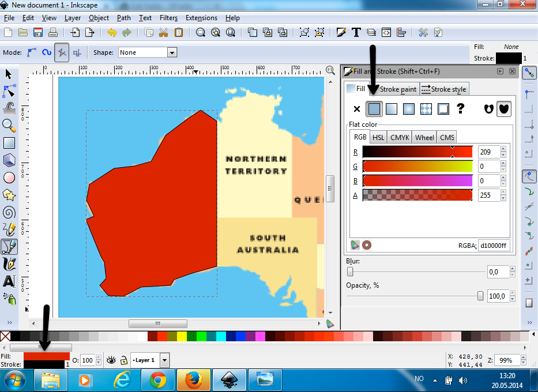Open the Filters menu
Screen dimensions: 538x392
point(168,18)
